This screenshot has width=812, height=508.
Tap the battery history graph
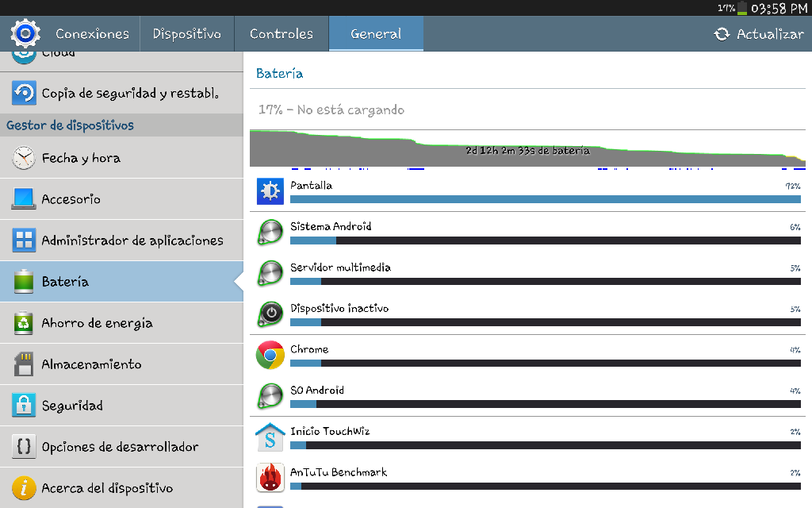527,149
